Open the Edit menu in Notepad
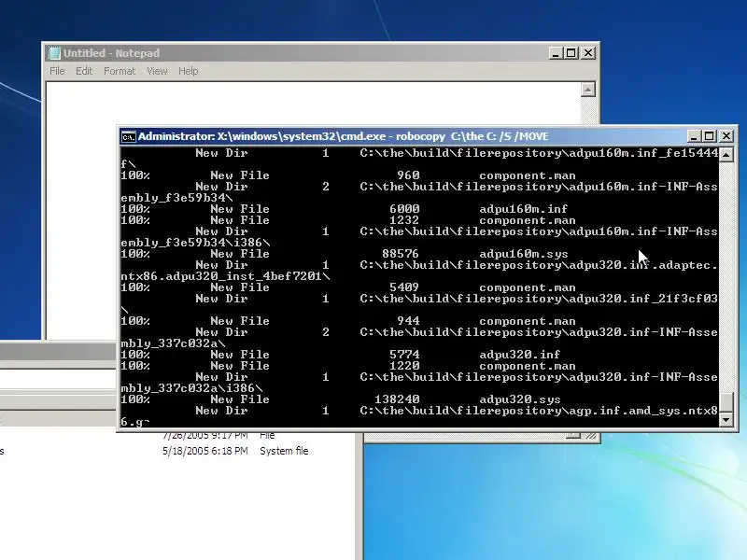Image resolution: width=747 pixels, height=560 pixels. [x=84, y=71]
